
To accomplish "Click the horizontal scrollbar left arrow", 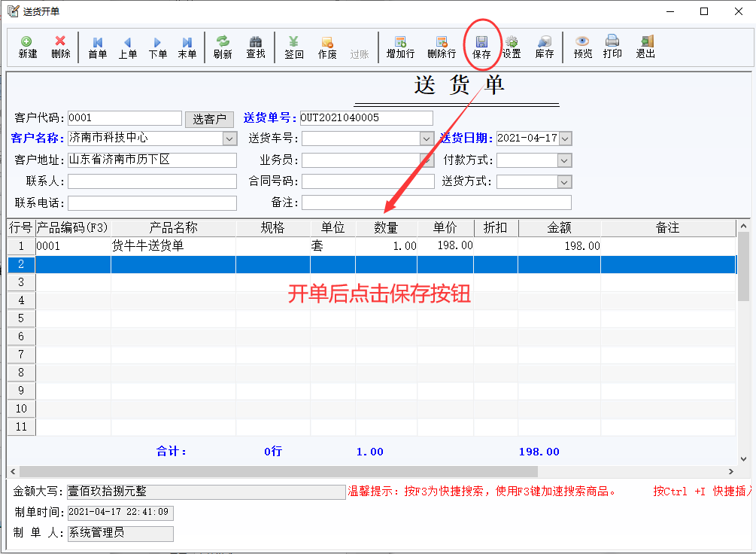I will [x=13, y=471].
